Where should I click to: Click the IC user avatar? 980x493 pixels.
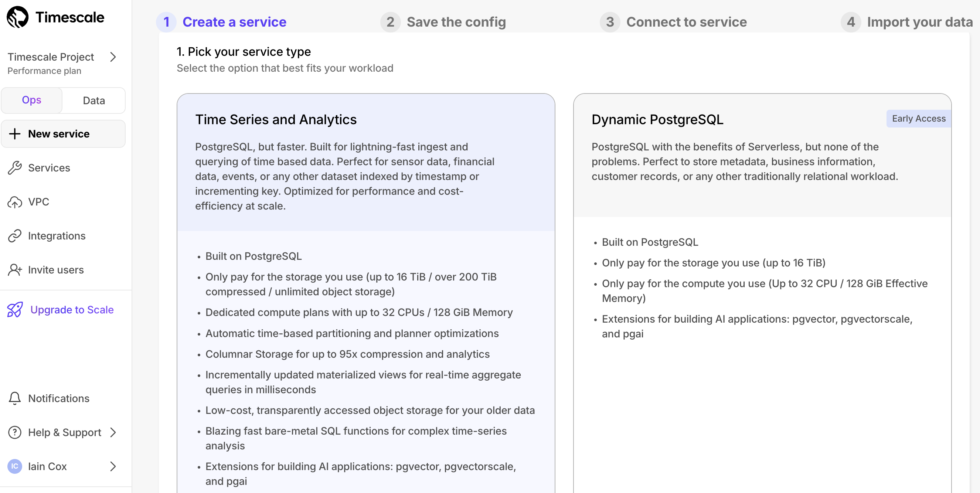[x=15, y=466]
